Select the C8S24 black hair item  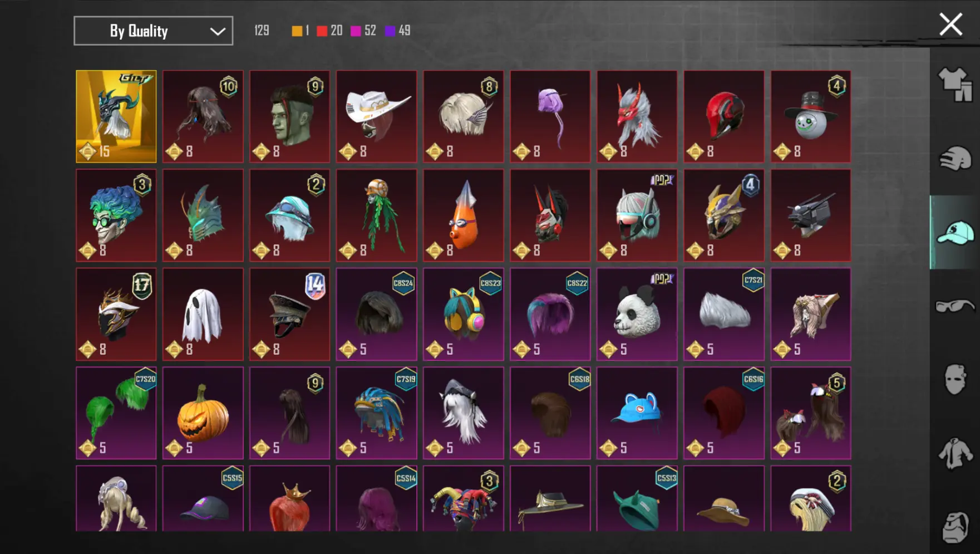377,314
